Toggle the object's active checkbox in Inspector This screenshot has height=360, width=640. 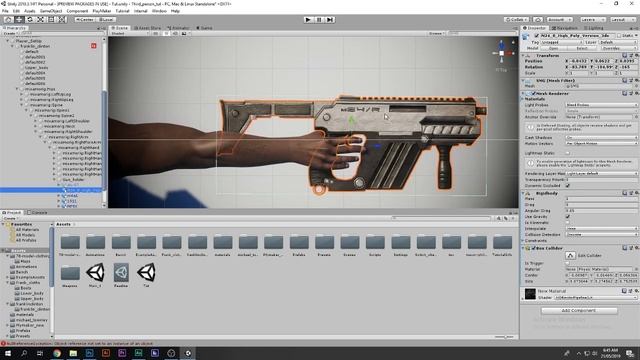(536, 36)
